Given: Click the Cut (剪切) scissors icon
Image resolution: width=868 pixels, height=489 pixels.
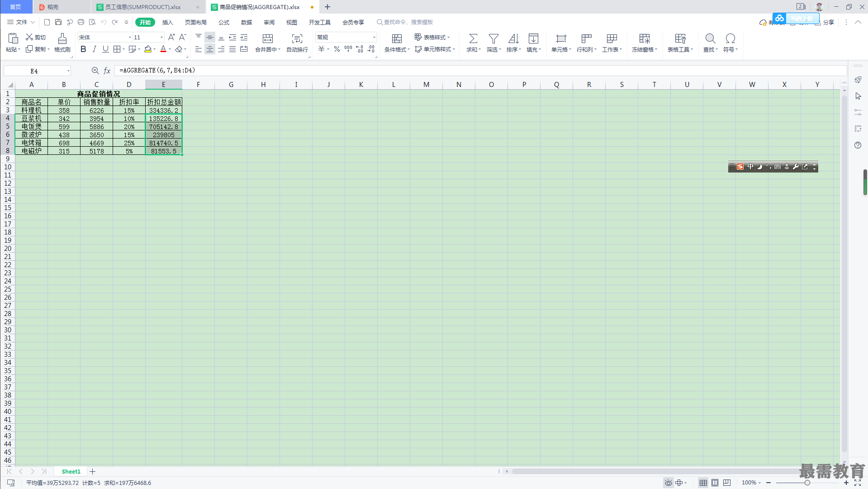Looking at the screenshot, I should pyautogui.click(x=29, y=37).
